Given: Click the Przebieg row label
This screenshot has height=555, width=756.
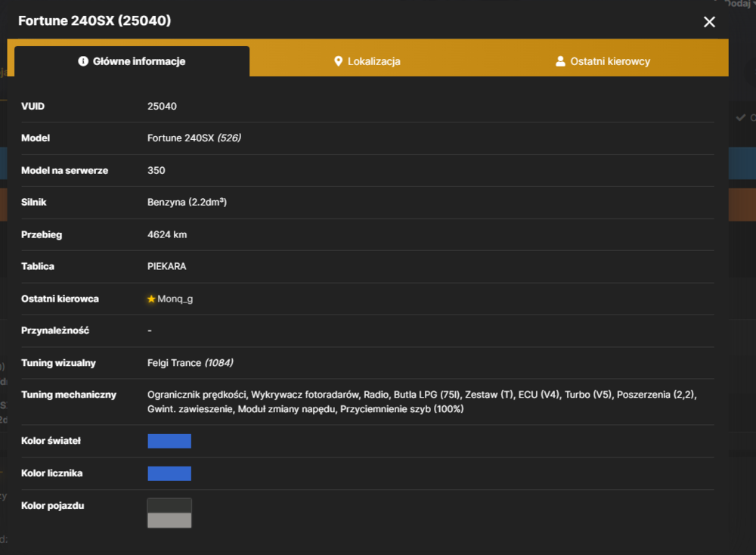Looking at the screenshot, I should (42, 234).
